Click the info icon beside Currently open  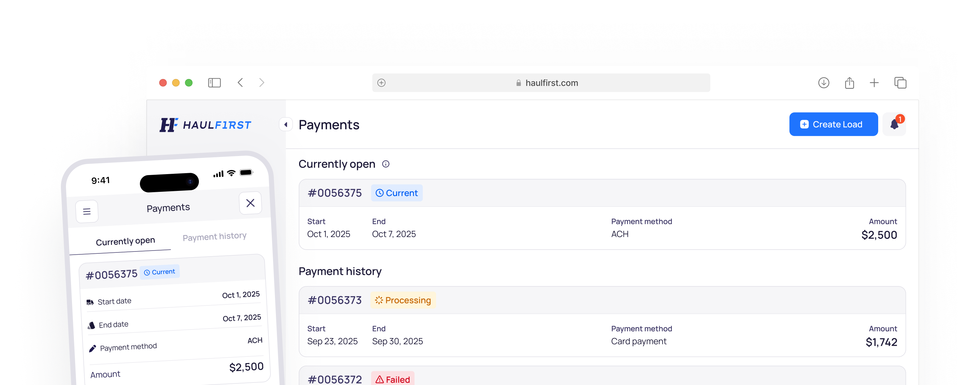click(385, 164)
